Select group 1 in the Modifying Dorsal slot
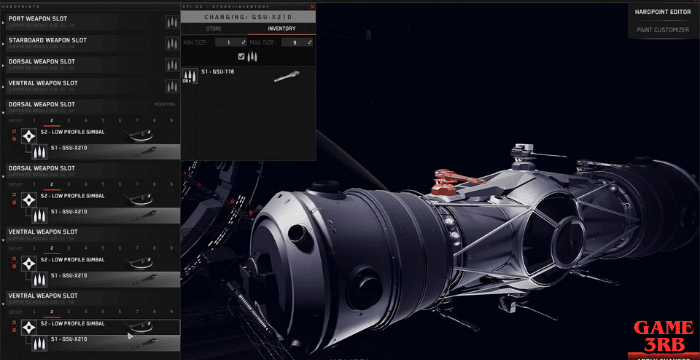700x360 pixels. 34,121
